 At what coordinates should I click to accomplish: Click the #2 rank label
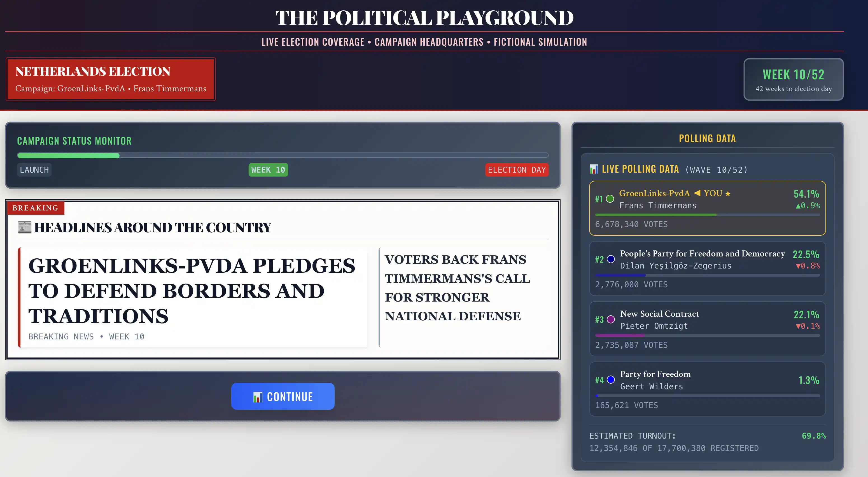coord(599,260)
